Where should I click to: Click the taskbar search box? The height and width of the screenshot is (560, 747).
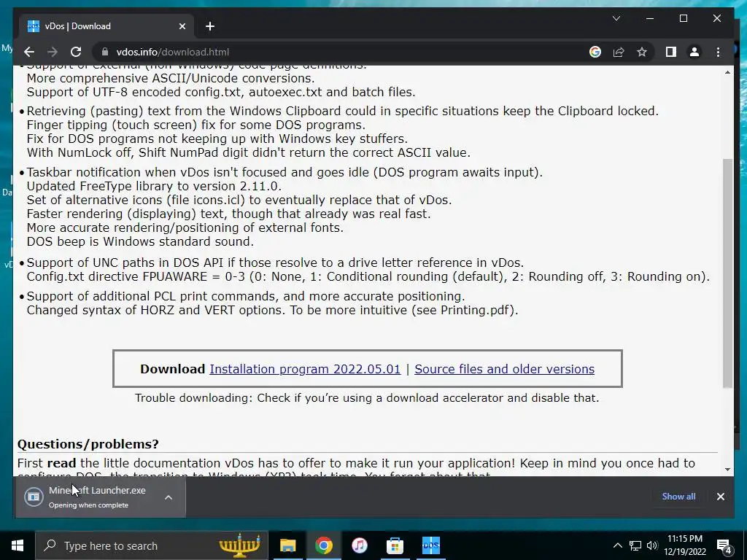pos(152,545)
